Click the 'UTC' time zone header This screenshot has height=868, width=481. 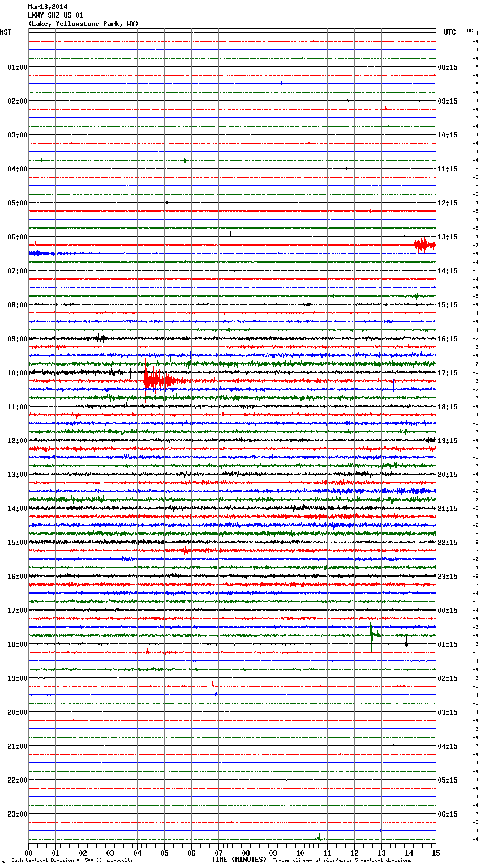click(449, 32)
